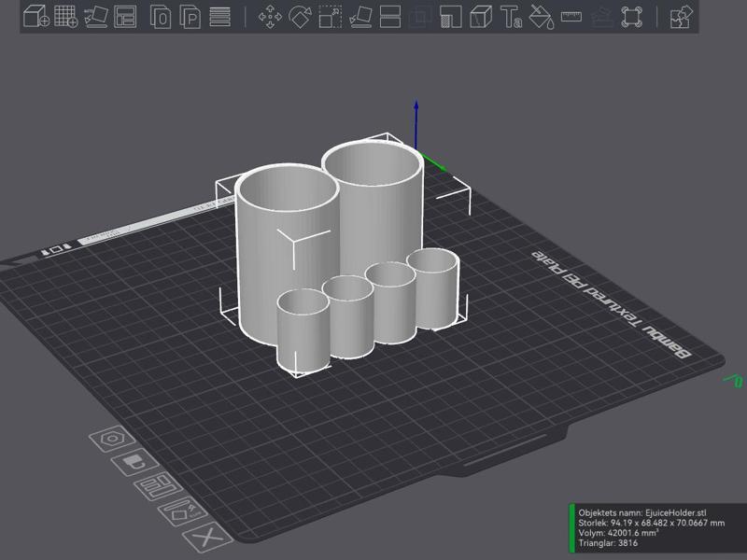The height and width of the screenshot is (560, 747).
Task: Open the Assembly view puzzle icon
Action: [682, 16]
